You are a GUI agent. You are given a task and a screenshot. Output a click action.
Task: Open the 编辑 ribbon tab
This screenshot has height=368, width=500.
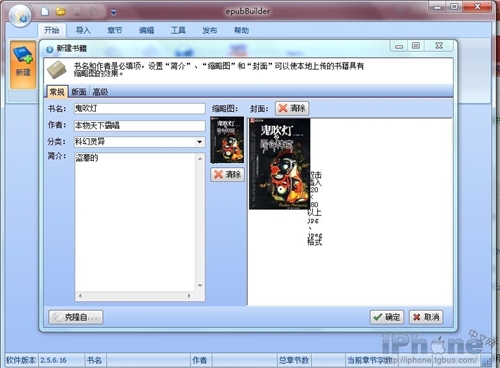pos(146,30)
